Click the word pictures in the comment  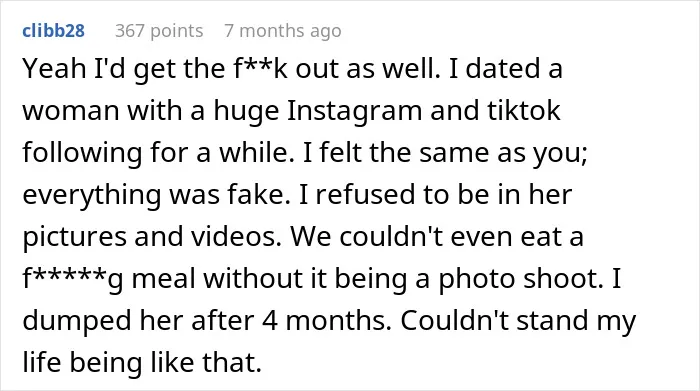pyautogui.click(x=75, y=237)
